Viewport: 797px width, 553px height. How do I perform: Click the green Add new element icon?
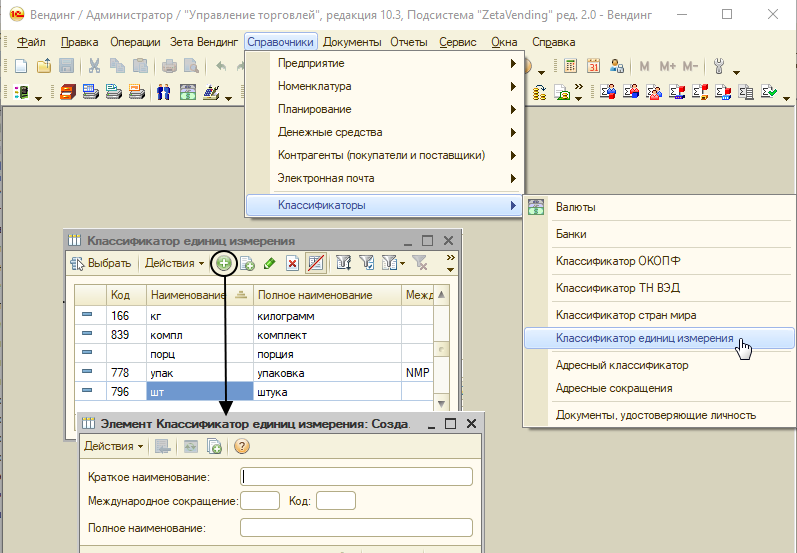click(224, 263)
